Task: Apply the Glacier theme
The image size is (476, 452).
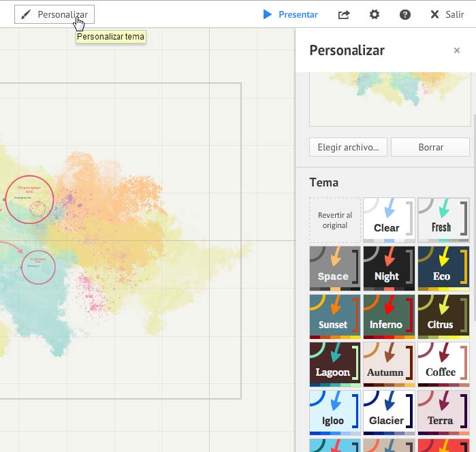Action: 389,413
